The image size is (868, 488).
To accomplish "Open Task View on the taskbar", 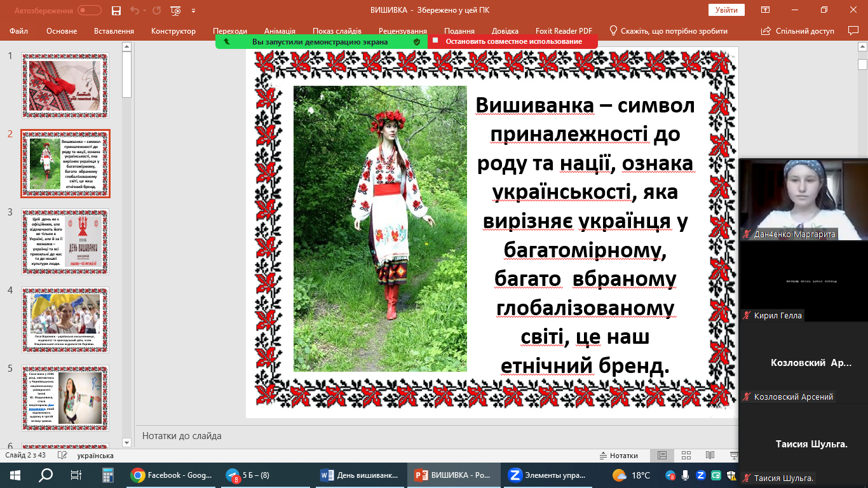I will tap(76, 475).
